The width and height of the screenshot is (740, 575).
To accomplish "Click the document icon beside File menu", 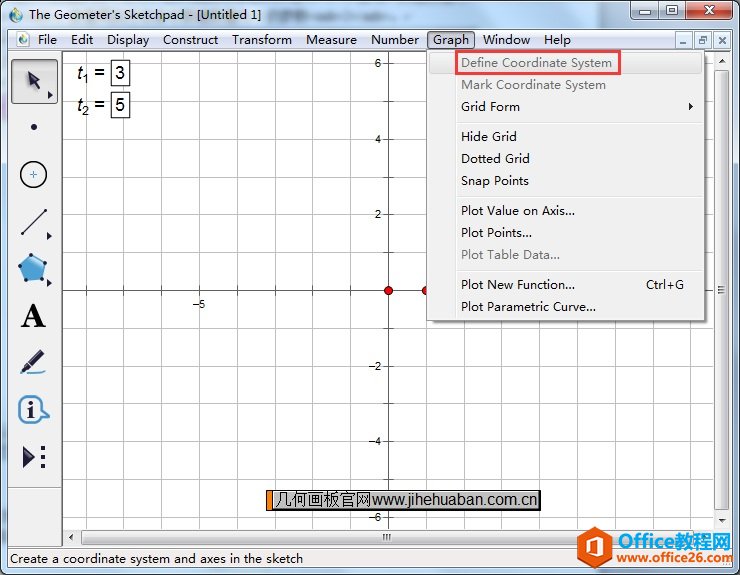I will point(23,39).
